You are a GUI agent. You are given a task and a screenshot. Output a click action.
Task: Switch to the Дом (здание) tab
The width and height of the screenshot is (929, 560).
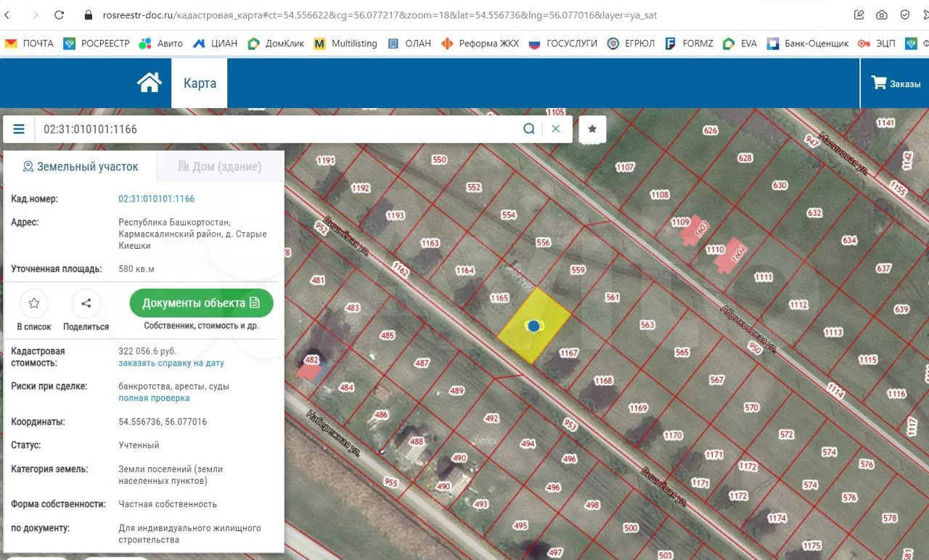(220, 167)
